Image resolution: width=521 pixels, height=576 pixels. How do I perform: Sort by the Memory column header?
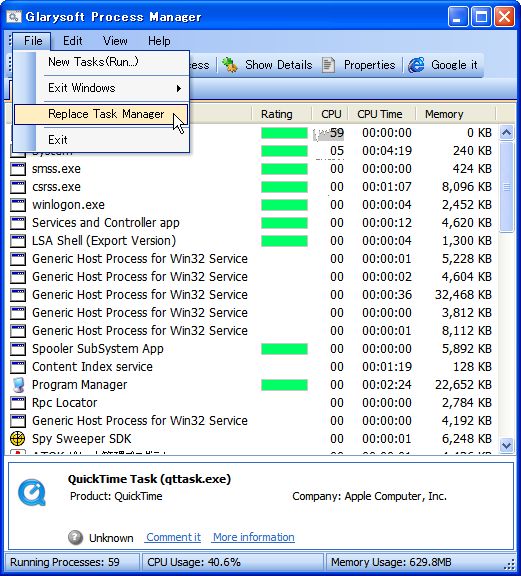[x=456, y=114]
